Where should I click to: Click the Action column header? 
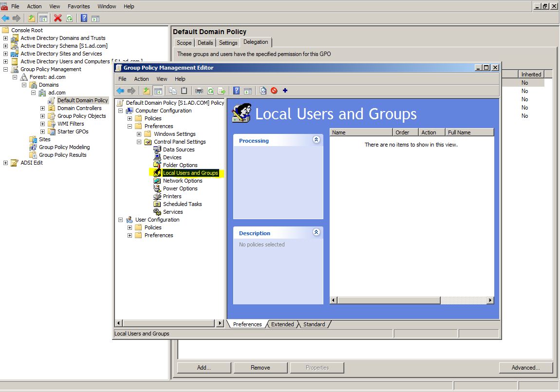tap(431, 132)
